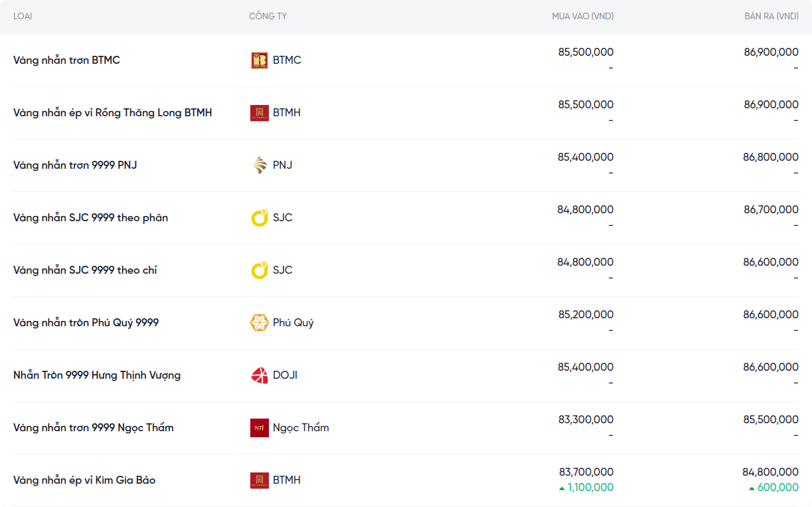Sort by MUA VÀO (VND) header
This screenshot has height=507, width=812.
[582, 17]
